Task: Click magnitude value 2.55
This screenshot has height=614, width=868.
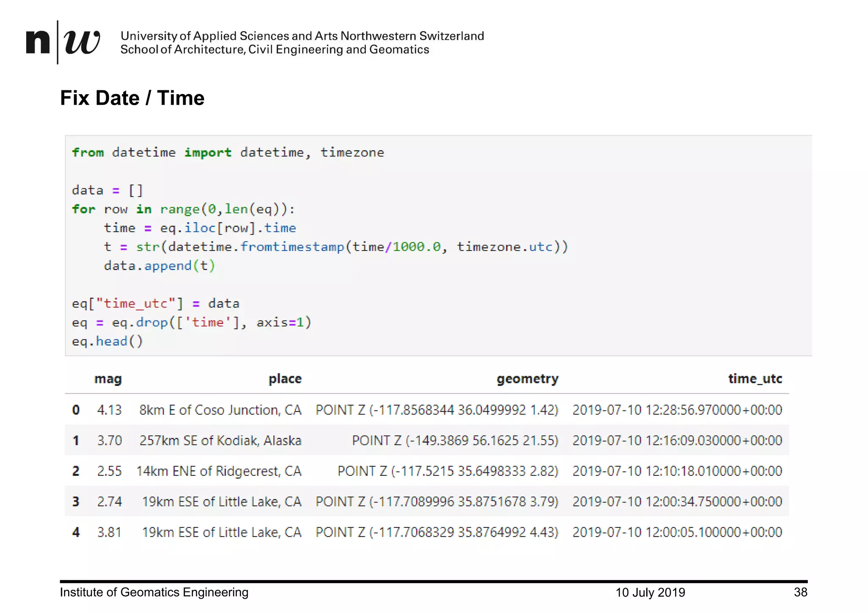Action: (109, 471)
